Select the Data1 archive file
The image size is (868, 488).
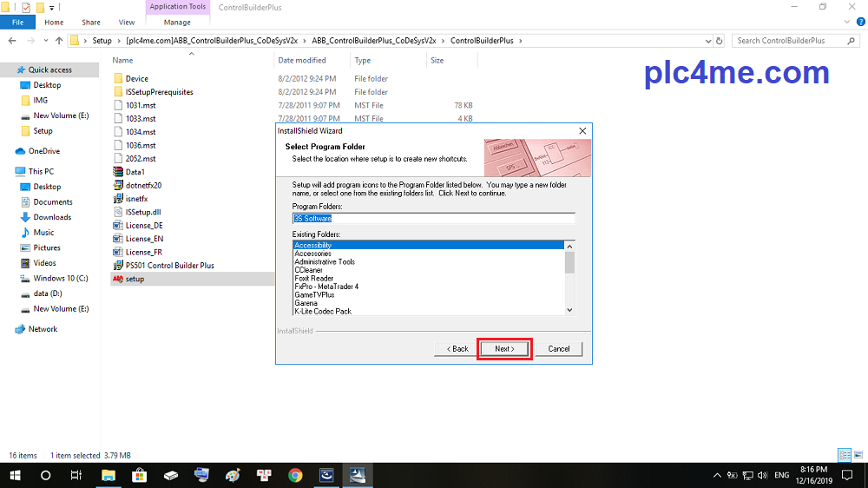135,172
